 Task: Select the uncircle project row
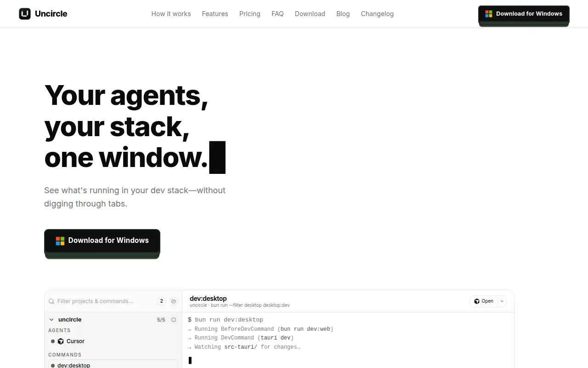(113, 320)
